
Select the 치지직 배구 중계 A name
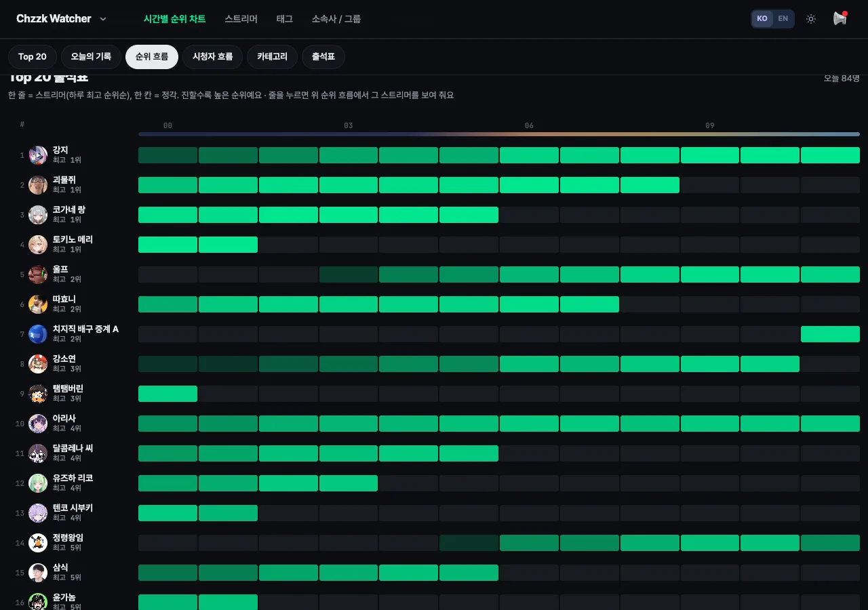tap(85, 329)
